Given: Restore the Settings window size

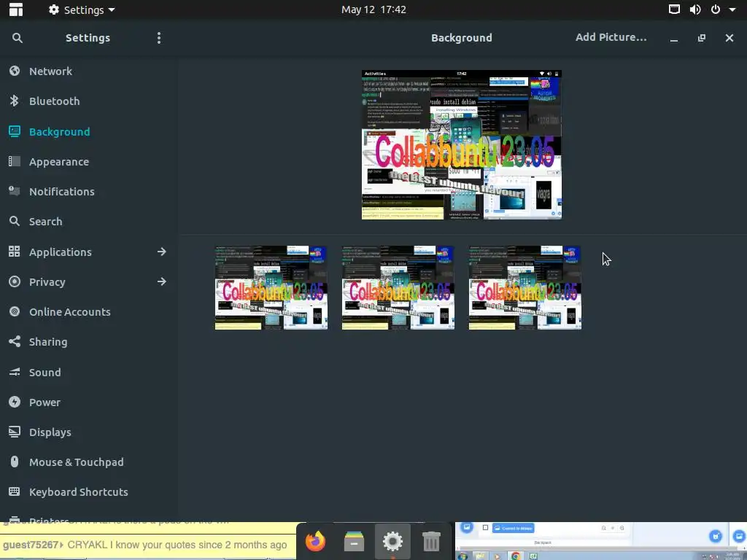Looking at the screenshot, I should point(701,38).
